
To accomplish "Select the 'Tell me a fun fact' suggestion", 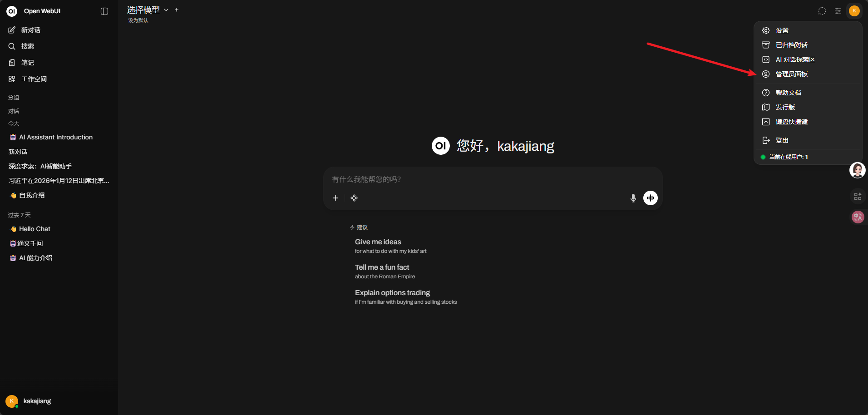I will pyautogui.click(x=382, y=267).
